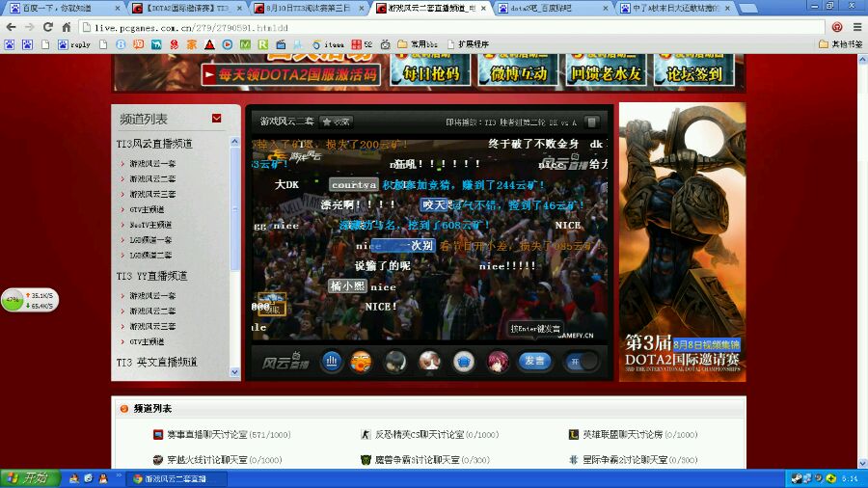Open the 每日抢码 activity tile
The image size is (868, 488).
pos(430,70)
